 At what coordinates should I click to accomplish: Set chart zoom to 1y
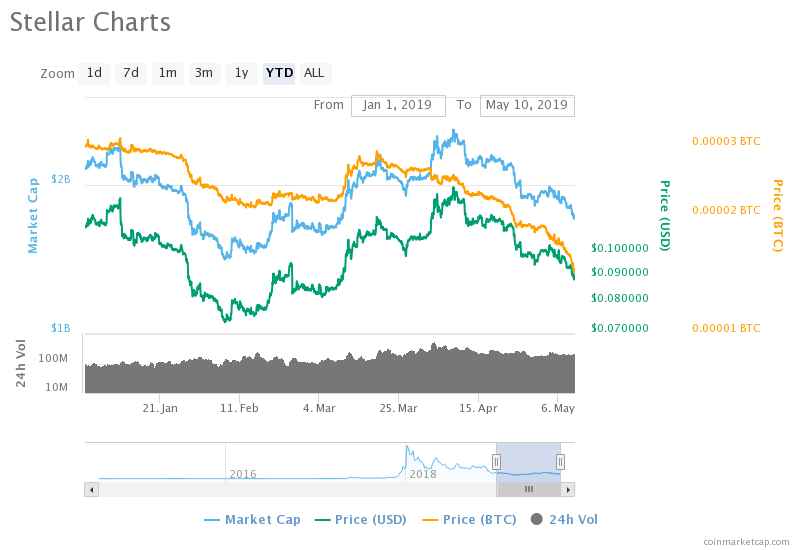[241, 73]
